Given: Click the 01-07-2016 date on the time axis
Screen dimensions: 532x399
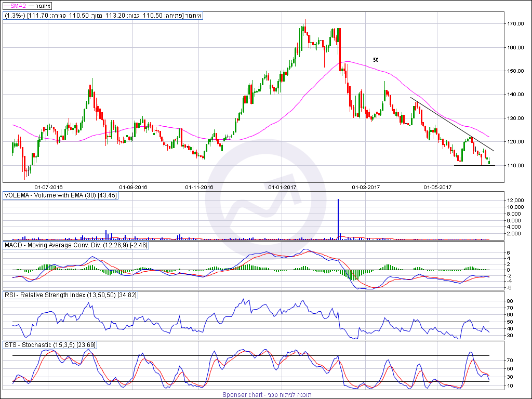Looking at the screenshot, I should pos(49,187).
